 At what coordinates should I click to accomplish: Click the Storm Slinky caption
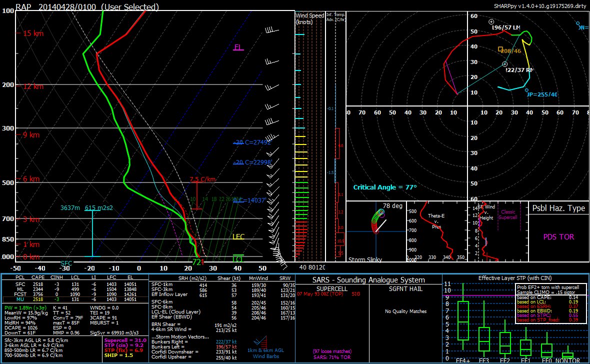click(x=365, y=259)
